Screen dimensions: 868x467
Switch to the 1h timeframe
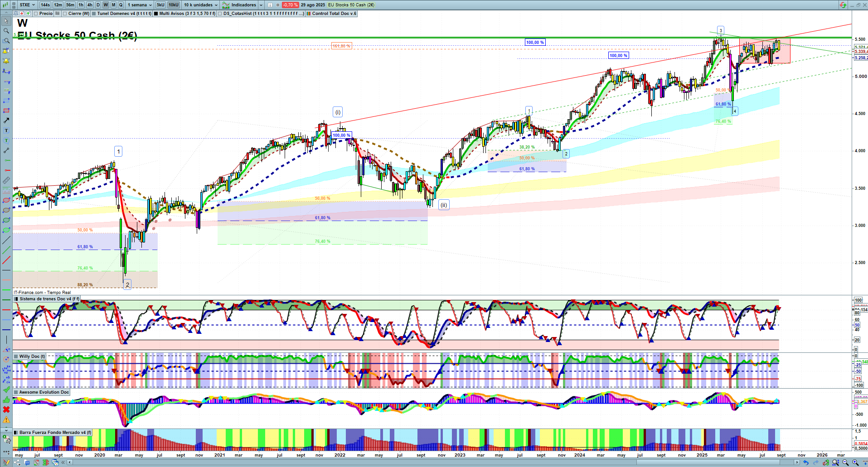[x=81, y=5]
